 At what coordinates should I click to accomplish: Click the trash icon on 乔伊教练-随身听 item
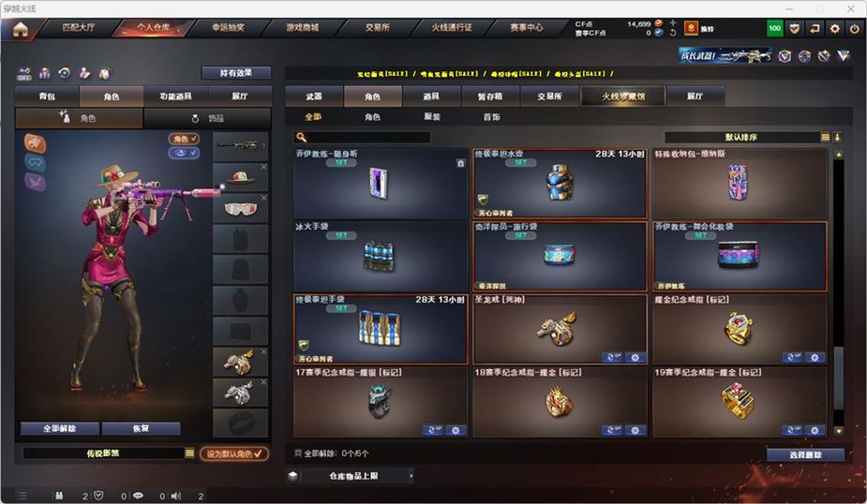coord(460,164)
